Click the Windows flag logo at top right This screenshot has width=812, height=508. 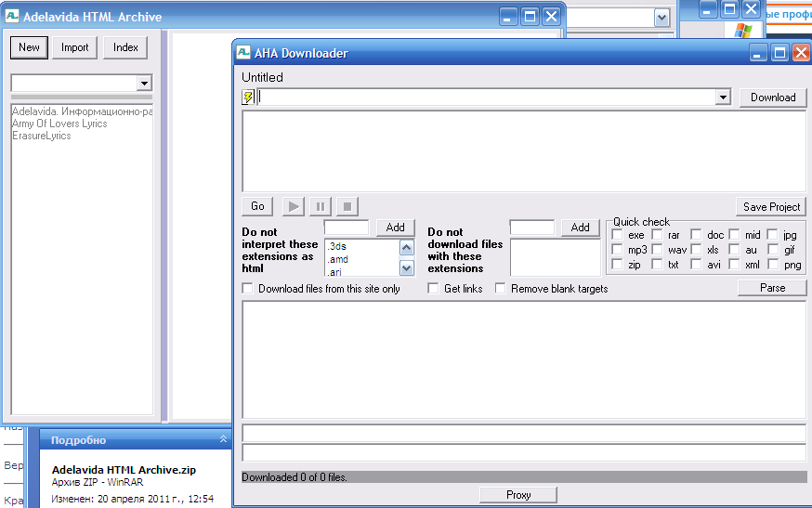pos(743,31)
